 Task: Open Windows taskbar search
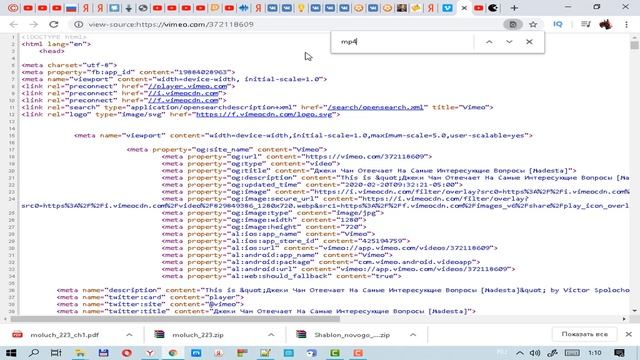34,353
